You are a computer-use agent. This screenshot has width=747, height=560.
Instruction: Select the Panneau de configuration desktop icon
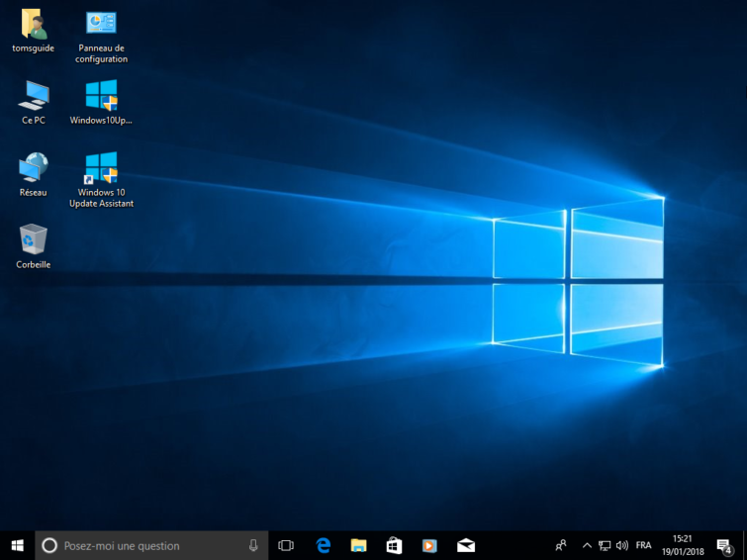101,37
